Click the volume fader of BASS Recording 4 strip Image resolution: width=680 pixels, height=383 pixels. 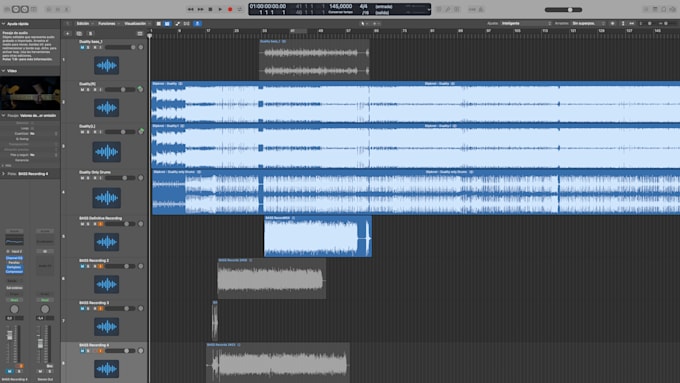coord(10,335)
